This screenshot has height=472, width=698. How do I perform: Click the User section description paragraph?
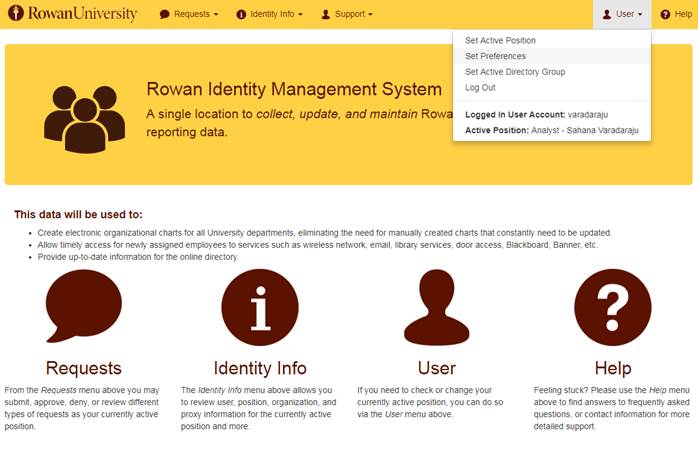pos(430,402)
